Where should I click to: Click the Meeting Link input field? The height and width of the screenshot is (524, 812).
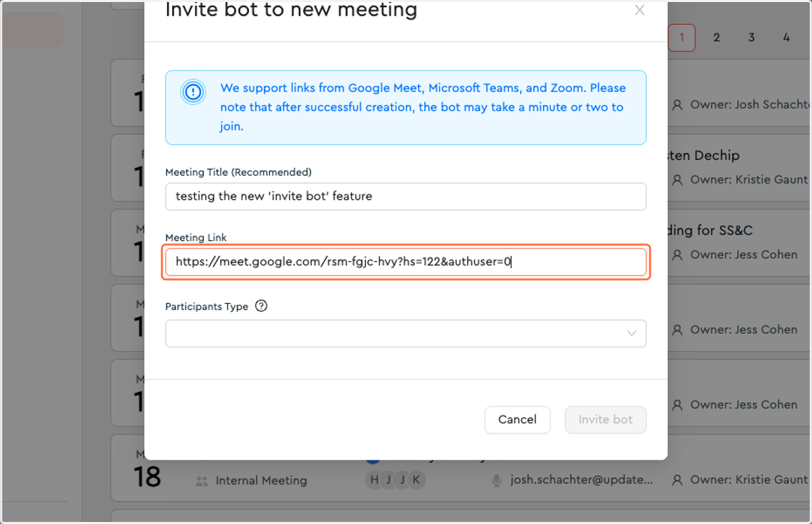(405, 261)
